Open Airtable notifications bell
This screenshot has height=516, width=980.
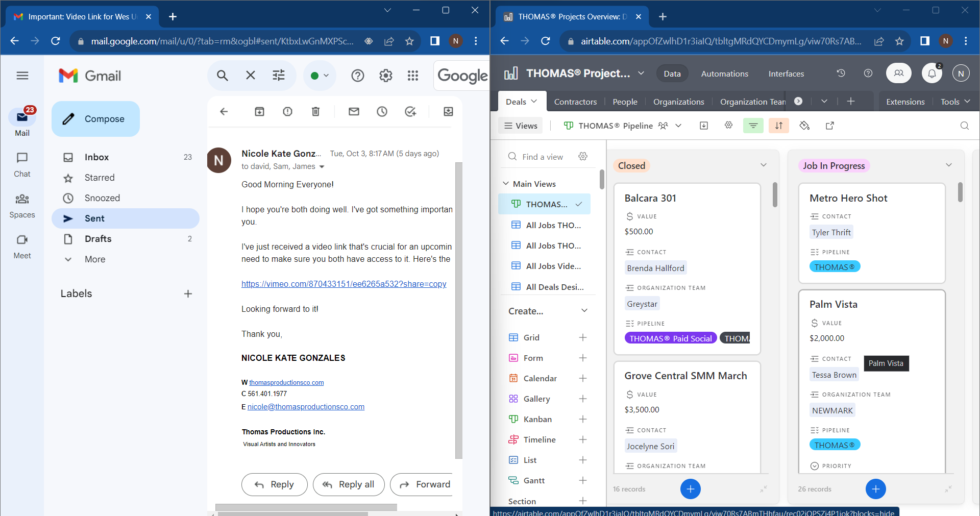click(x=932, y=73)
